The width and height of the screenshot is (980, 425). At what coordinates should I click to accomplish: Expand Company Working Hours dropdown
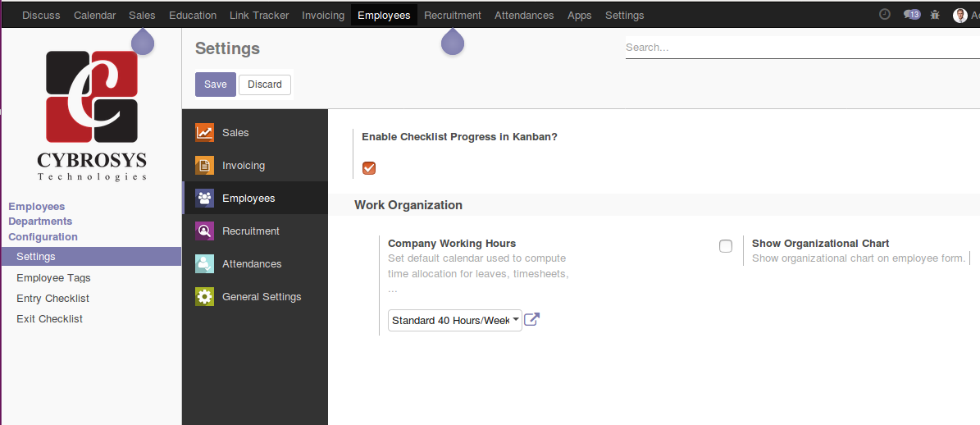click(x=455, y=320)
